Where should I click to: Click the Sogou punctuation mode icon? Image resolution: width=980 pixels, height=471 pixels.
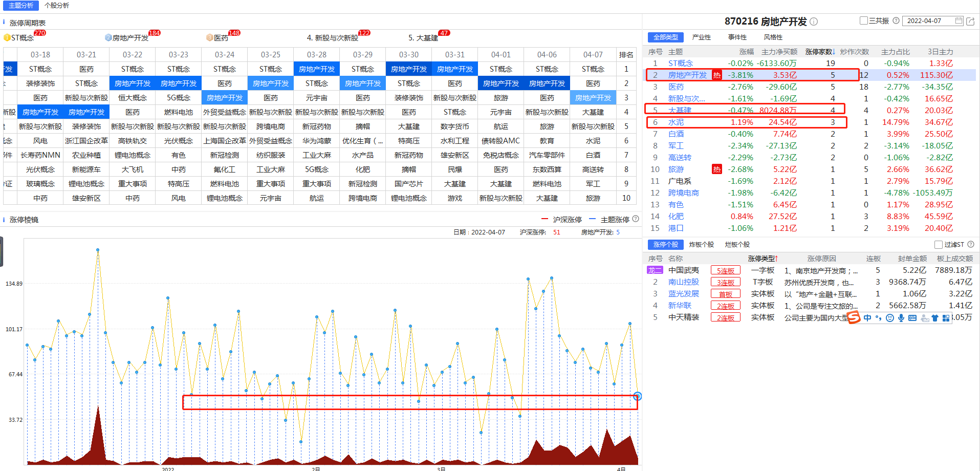(x=879, y=318)
